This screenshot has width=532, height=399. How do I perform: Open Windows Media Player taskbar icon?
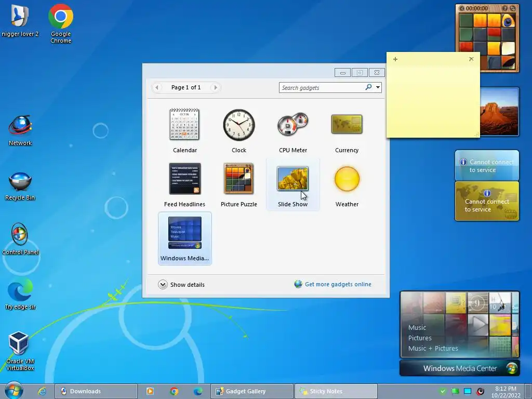tap(150, 391)
